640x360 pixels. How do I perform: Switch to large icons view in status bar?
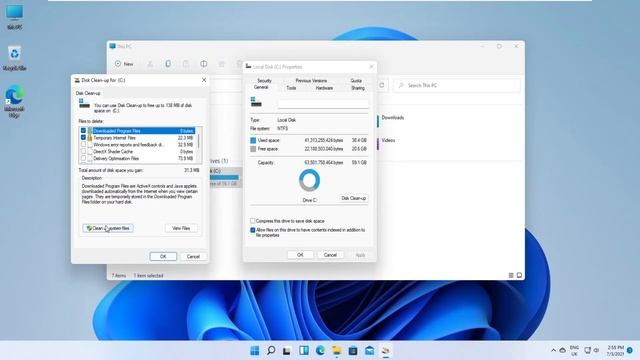coord(519,276)
